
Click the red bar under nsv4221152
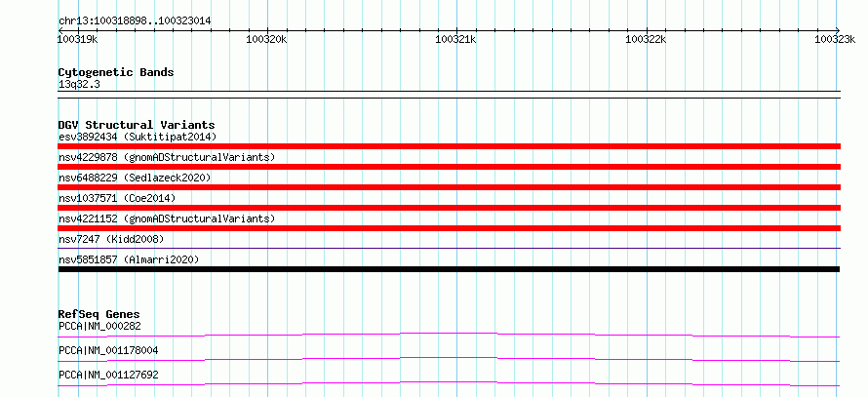449,228
